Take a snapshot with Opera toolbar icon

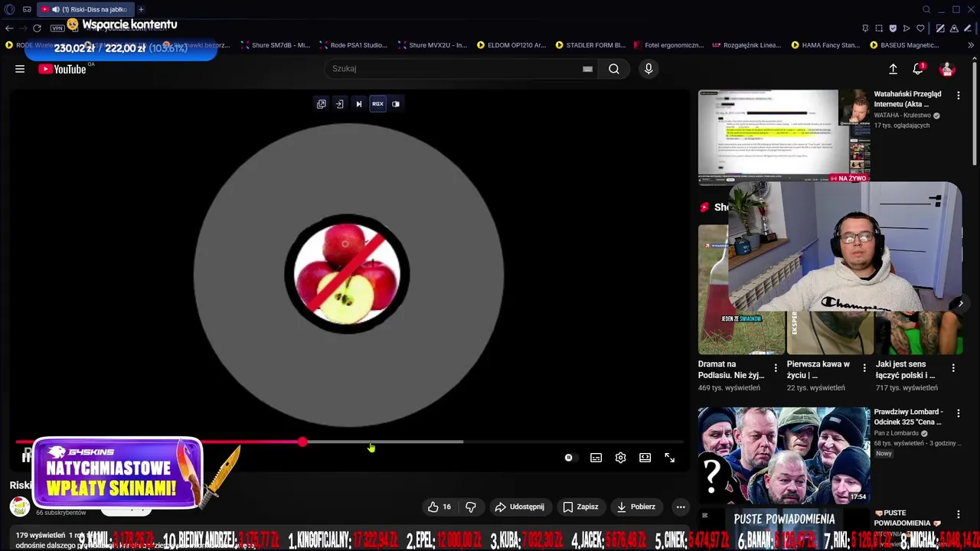pyautogui.click(x=879, y=28)
